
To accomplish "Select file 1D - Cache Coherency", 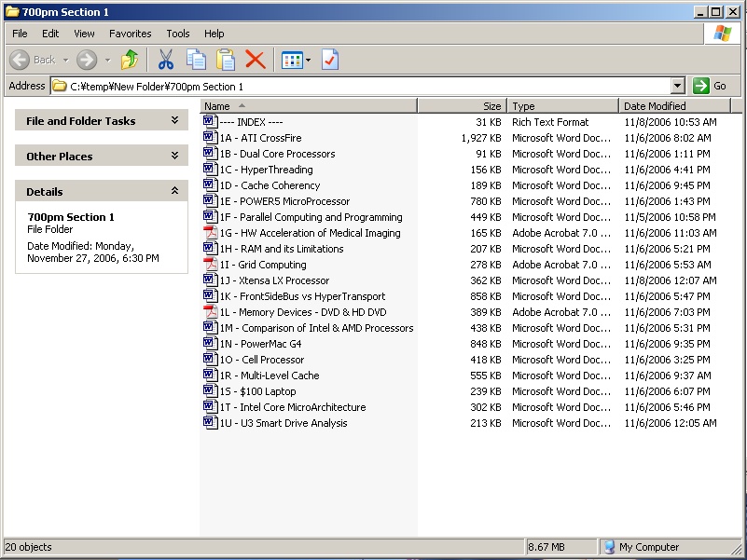I will 270,185.
